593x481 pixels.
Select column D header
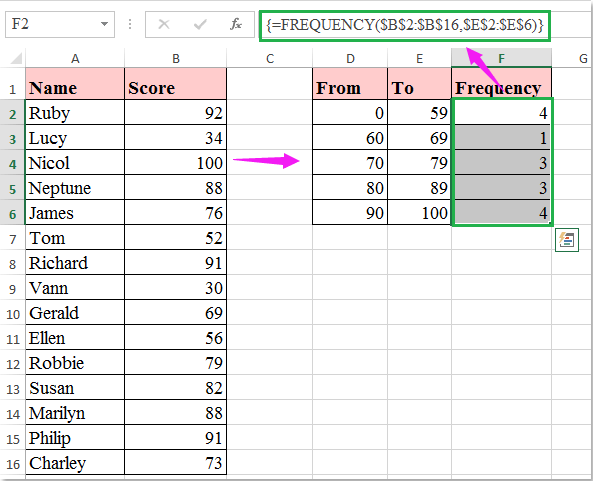pos(350,59)
